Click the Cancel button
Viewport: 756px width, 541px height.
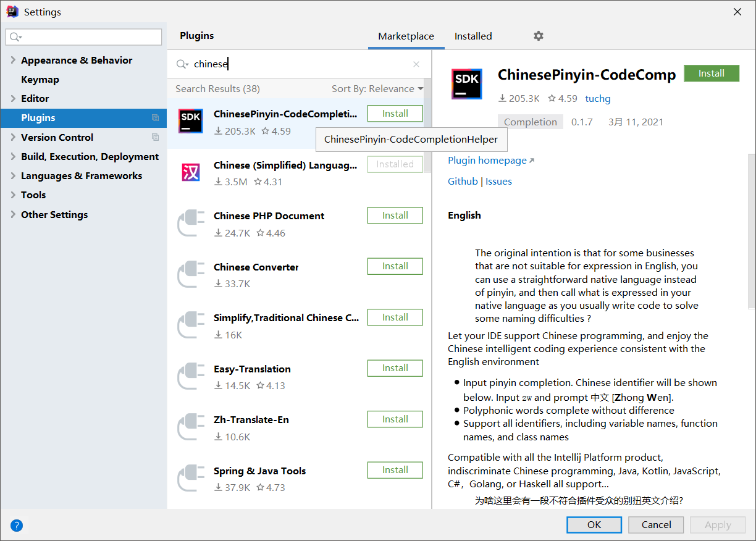point(656,525)
